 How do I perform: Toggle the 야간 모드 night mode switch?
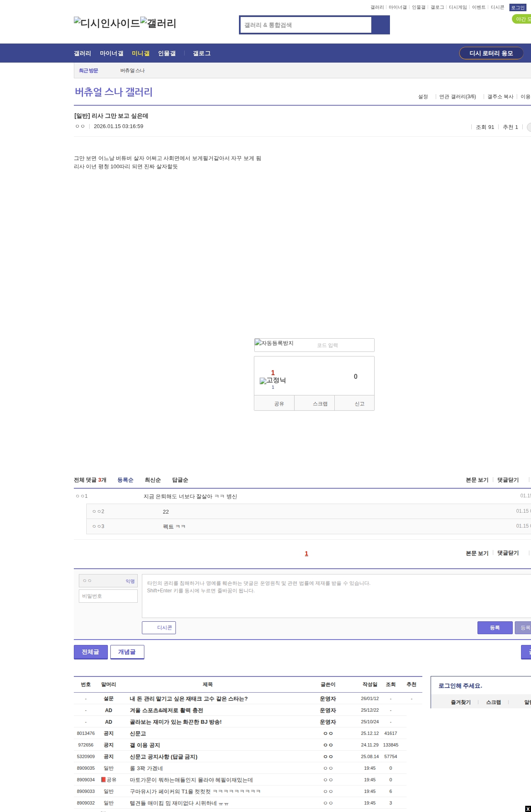[522, 19]
